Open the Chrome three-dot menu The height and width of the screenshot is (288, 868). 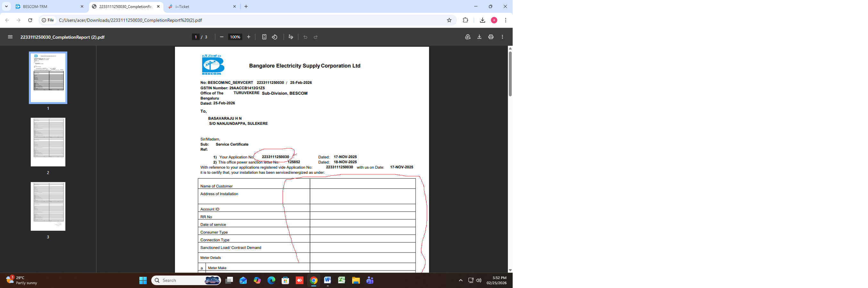pos(505,20)
